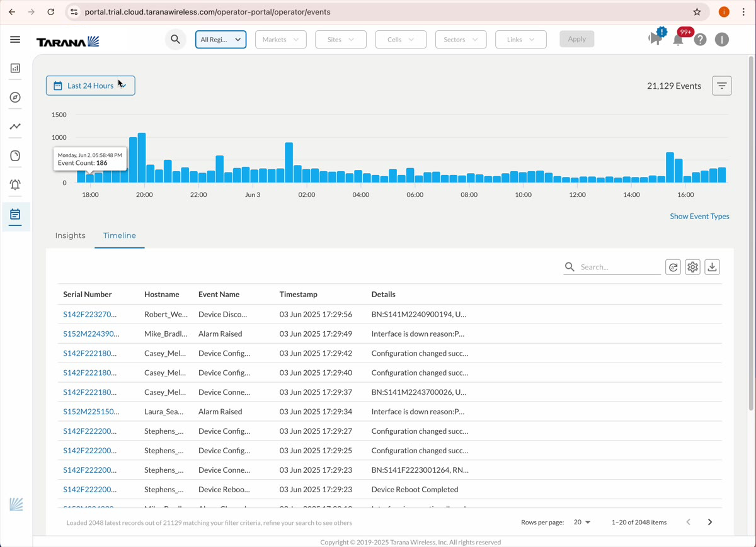Open table column settings gear

click(x=692, y=266)
